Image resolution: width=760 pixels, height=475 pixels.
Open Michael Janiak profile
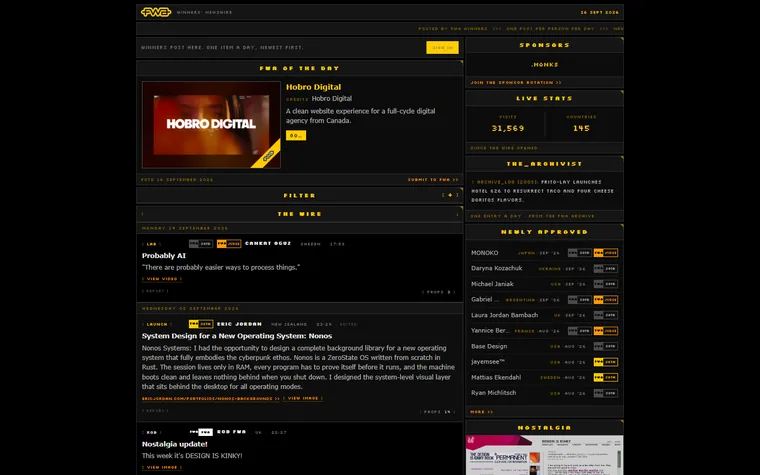pos(492,284)
